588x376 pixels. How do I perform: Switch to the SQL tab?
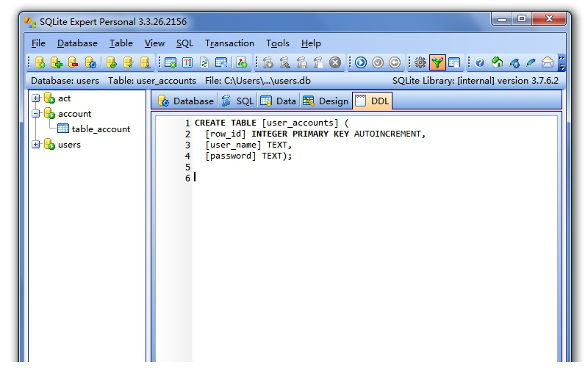click(237, 101)
